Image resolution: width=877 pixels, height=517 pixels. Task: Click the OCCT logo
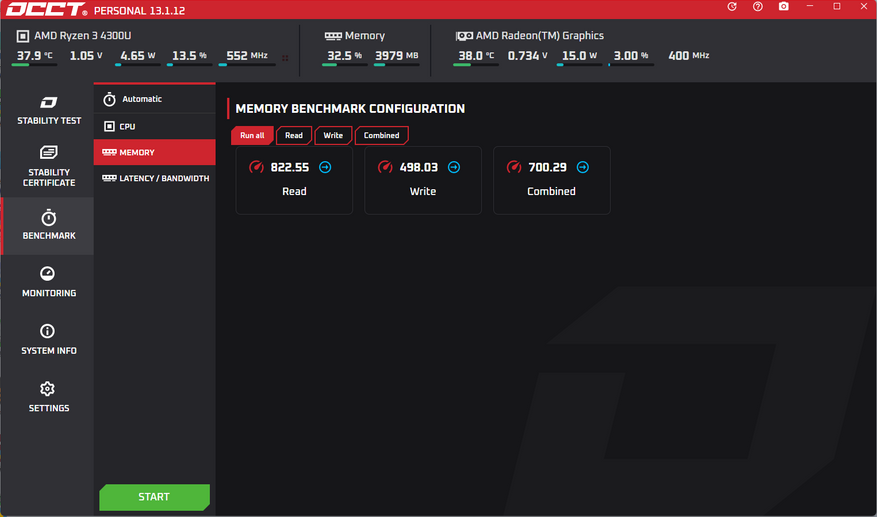pyautogui.click(x=46, y=10)
